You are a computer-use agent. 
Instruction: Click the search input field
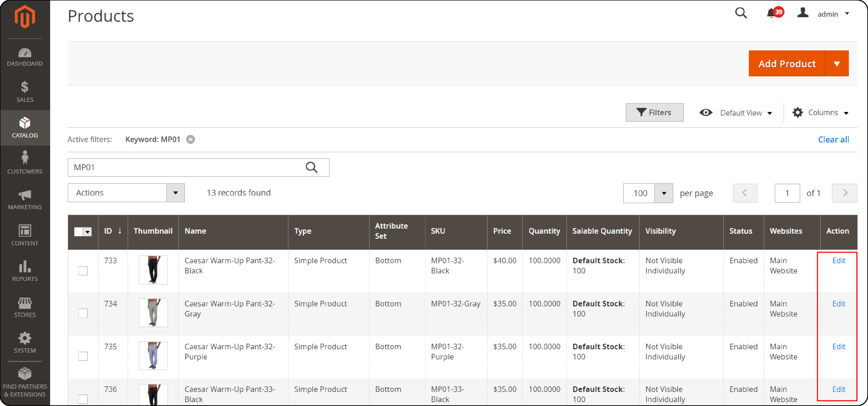[x=198, y=167]
